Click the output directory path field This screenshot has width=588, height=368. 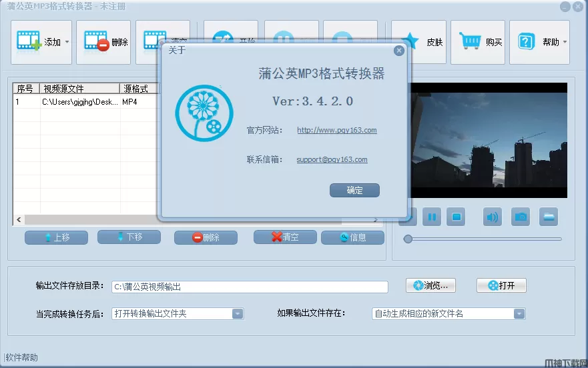click(250, 287)
